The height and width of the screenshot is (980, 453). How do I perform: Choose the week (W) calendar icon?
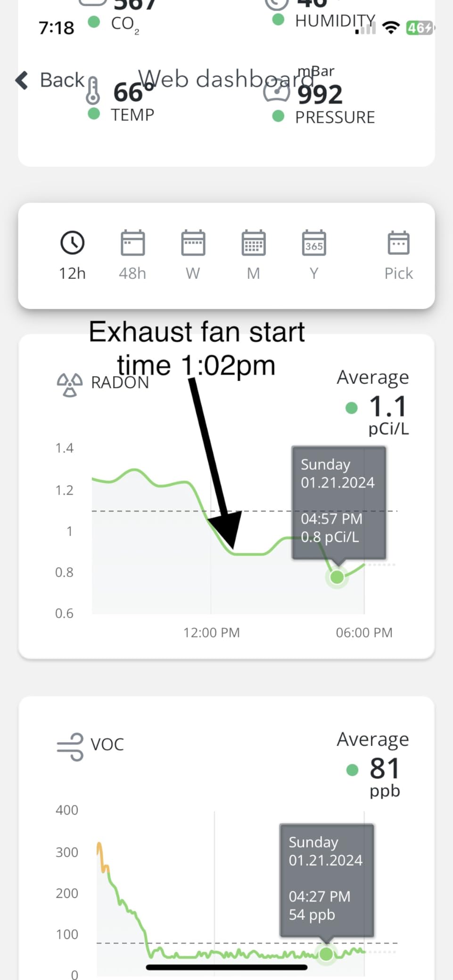[193, 243]
